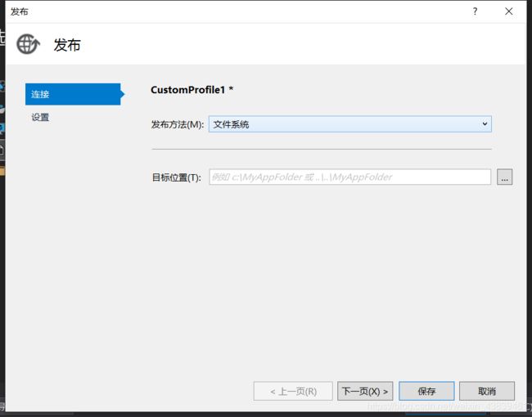
Task: Click the CustomProfile1 profile title
Action: [x=192, y=90]
